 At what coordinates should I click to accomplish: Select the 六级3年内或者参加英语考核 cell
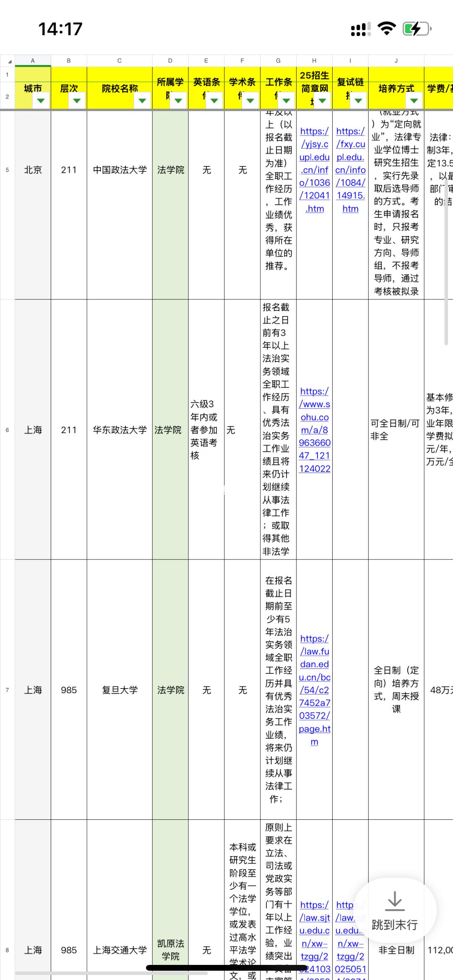coord(206,430)
